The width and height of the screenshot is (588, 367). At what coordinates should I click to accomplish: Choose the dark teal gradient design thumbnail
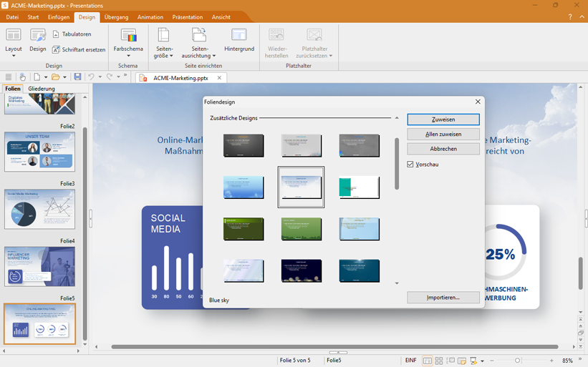coord(360,270)
